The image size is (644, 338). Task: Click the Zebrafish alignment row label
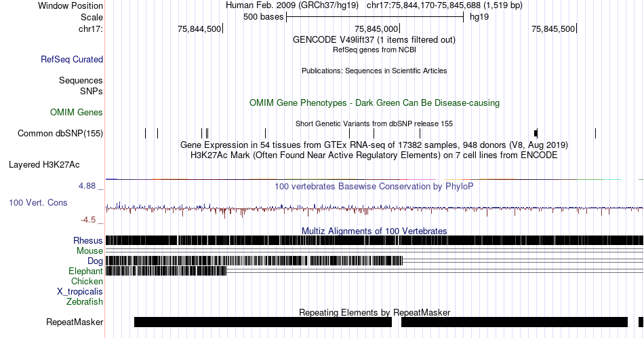click(x=85, y=301)
